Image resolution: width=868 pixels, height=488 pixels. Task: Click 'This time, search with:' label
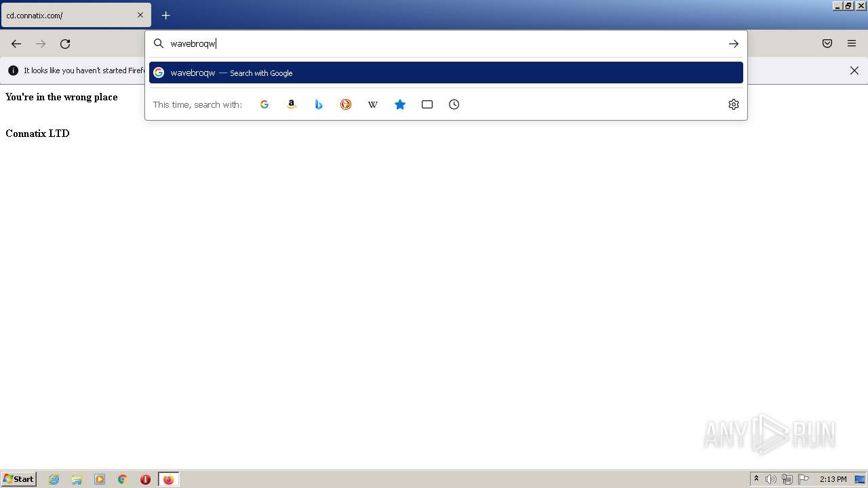197,104
